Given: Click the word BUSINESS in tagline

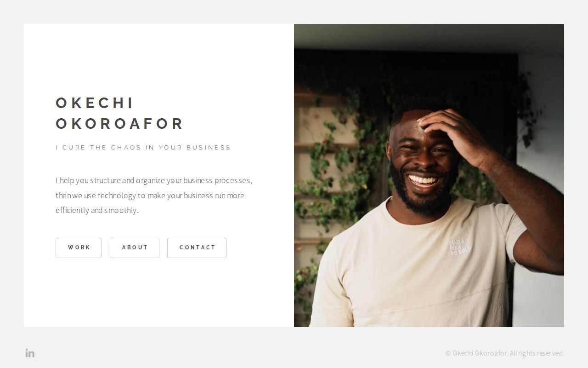Looking at the screenshot, I should tap(209, 148).
